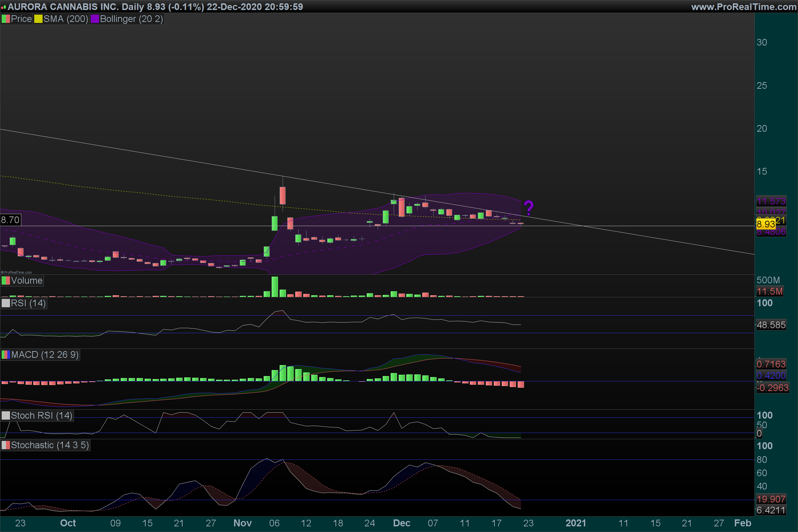Click the purple question mark annotation
798x532 pixels.
coord(528,207)
